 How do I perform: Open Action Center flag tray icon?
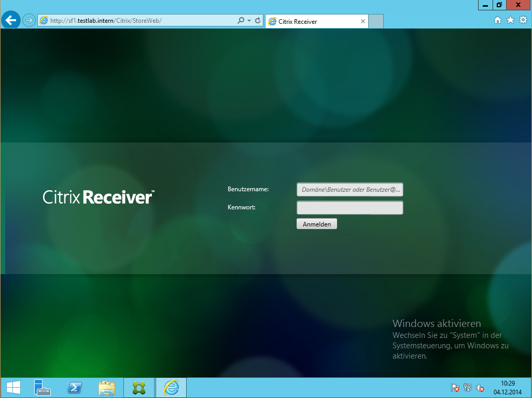tap(455, 388)
